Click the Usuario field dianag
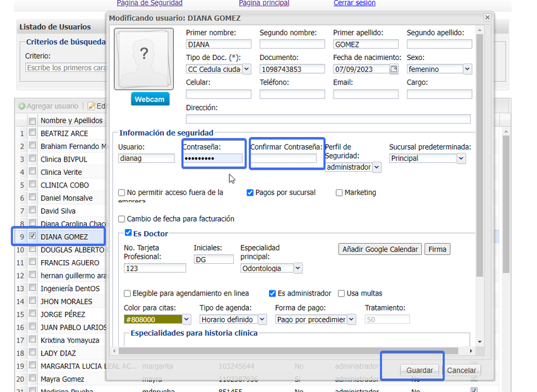This screenshot has height=392, width=537. [x=146, y=158]
